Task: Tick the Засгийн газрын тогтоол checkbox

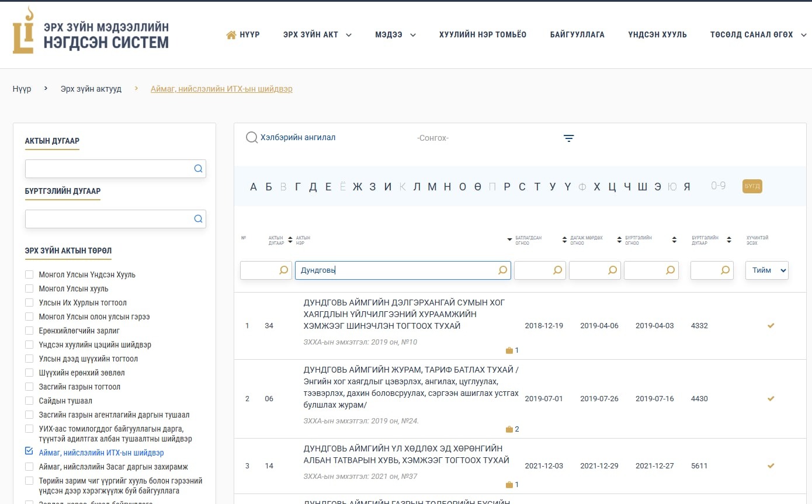Action: (x=29, y=387)
